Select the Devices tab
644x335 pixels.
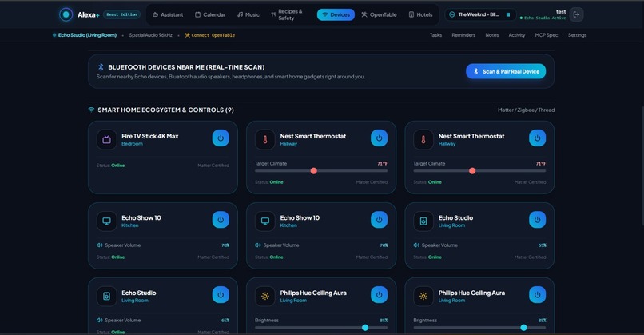coord(336,14)
